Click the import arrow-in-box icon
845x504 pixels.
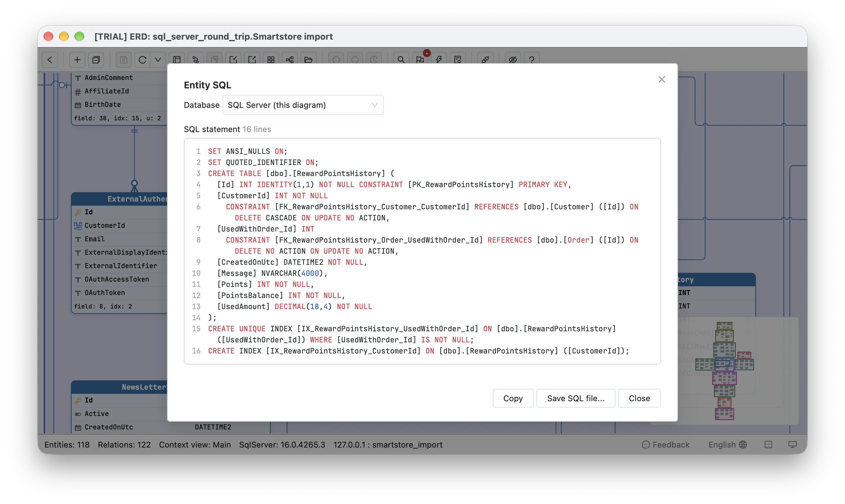pos(233,60)
